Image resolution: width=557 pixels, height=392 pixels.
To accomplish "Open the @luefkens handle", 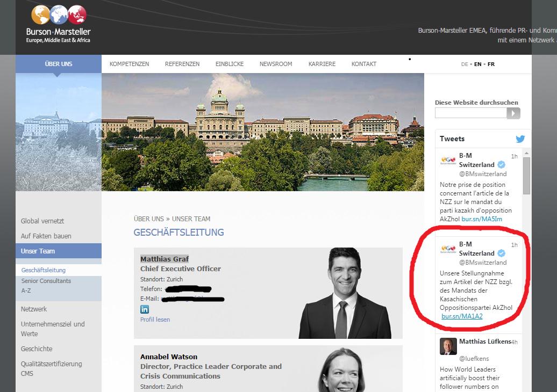I will coord(474,359).
